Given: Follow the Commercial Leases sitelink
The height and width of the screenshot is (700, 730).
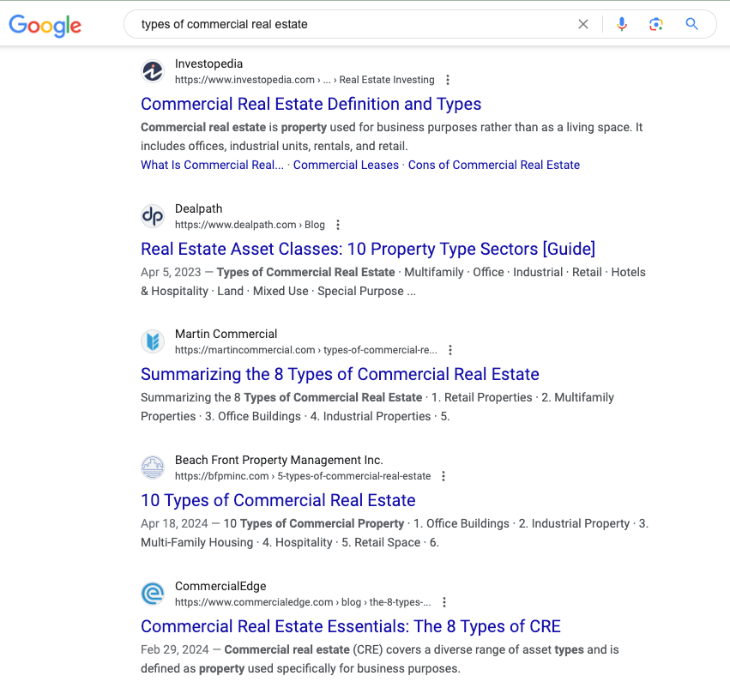Looking at the screenshot, I should click(x=346, y=166).
